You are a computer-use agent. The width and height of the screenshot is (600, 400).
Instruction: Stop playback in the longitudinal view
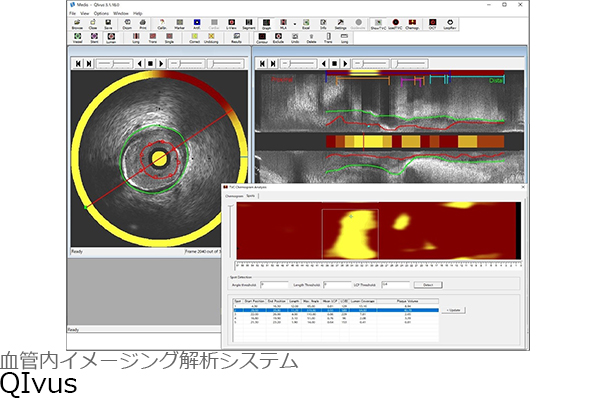[x=334, y=64]
